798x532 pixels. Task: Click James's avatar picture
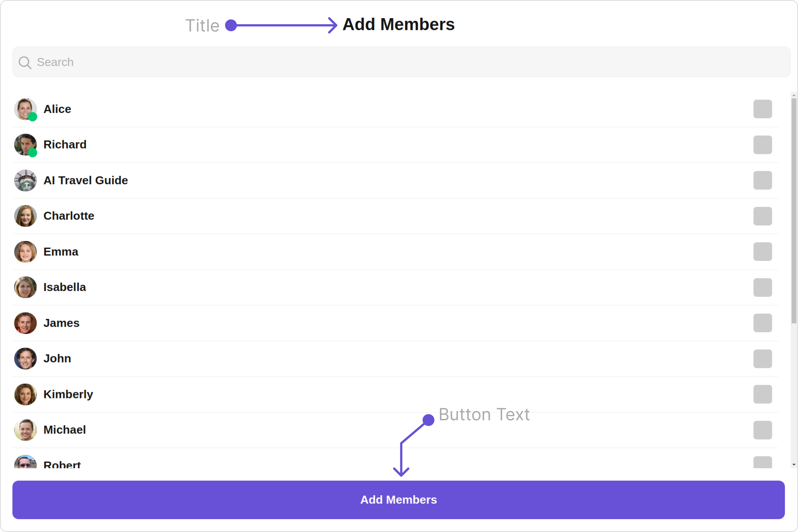(25, 323)
